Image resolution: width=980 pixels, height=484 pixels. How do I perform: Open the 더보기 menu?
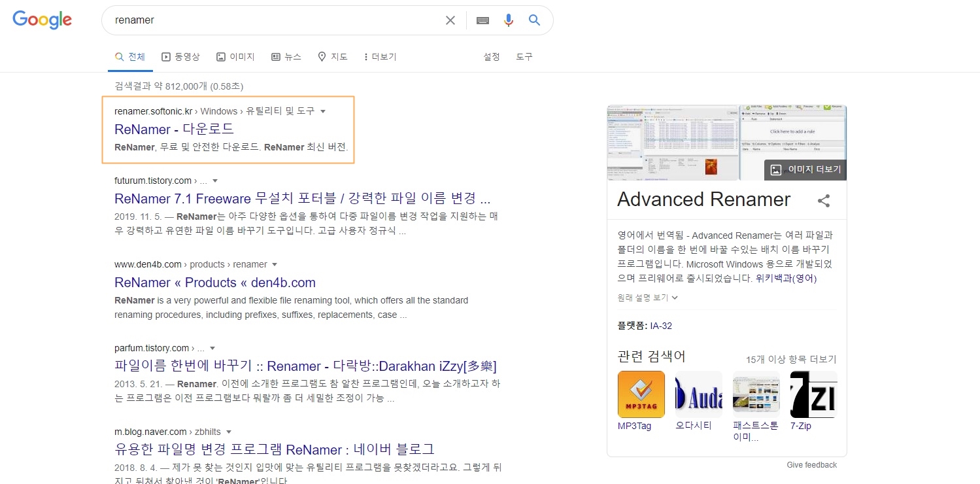[380, 57]
